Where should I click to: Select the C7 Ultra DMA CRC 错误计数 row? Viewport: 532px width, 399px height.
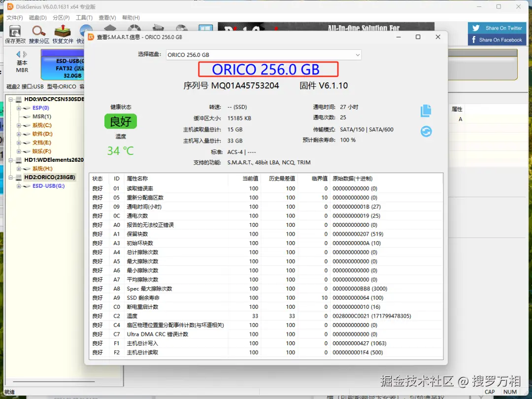pyautogui.click(x=266, y=334)
